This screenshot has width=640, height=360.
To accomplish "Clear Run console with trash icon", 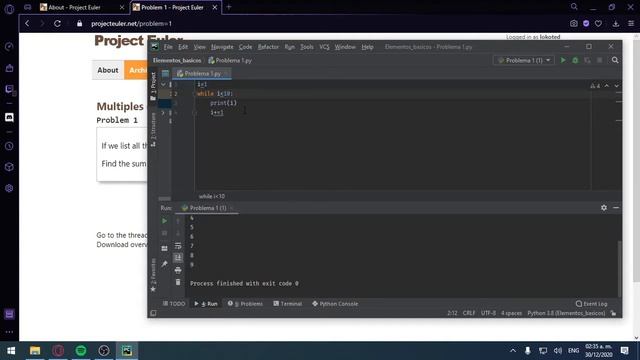I will click(178, 282).
